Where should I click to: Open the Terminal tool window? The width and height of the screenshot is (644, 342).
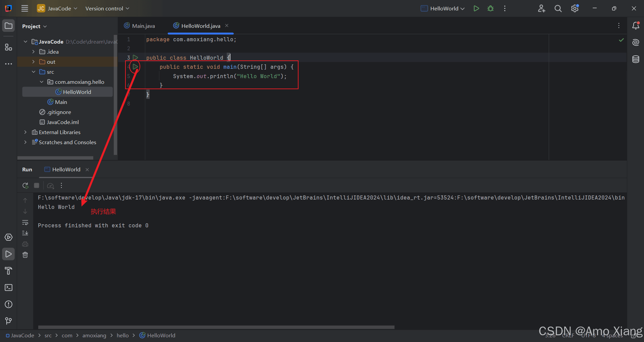tap(8, 288)
